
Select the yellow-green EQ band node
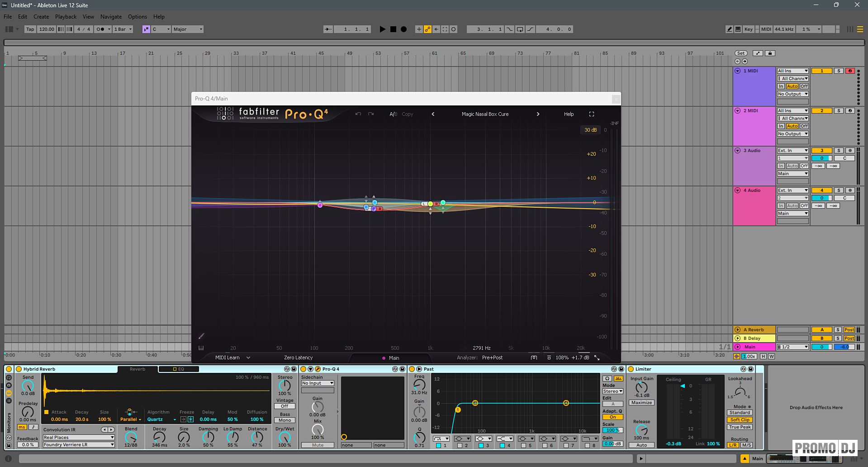pyautogui.click(x=430, y=204)
